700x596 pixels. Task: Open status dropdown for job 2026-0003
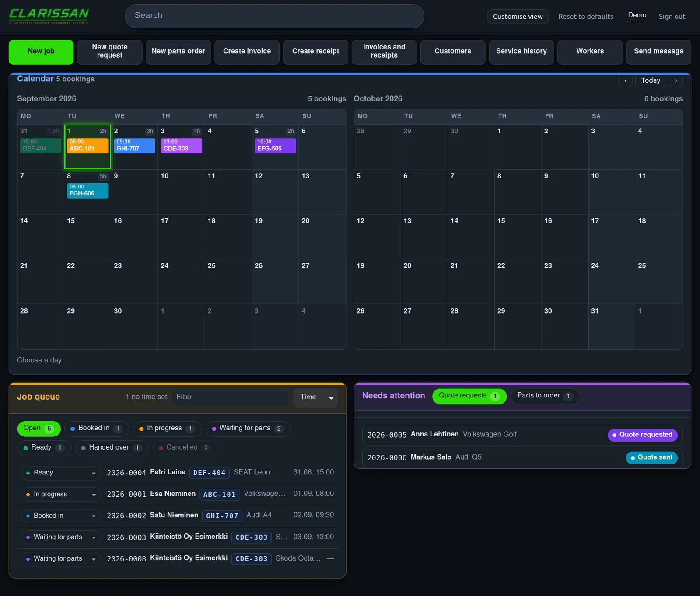[61, 537]
